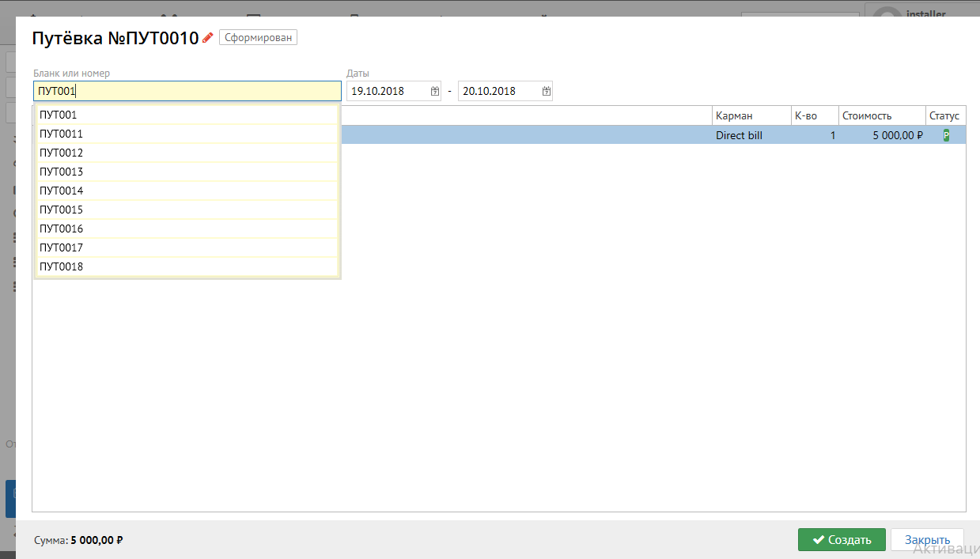This screenshot has width=980, height=559.
Task: Select ПУТ0017 suggestion
Action: pos(187,247)
